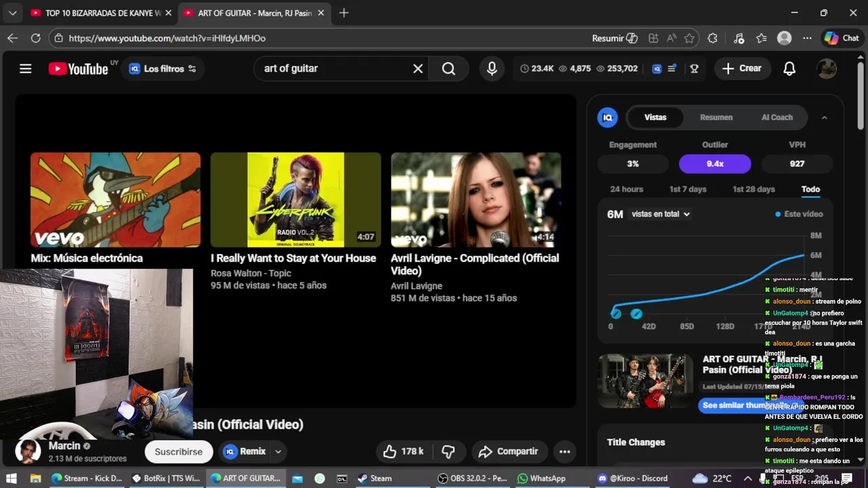The image size is (868, 488).
Task: Click the Outlier 9.4x pill
Action: [x=715, y=164]
